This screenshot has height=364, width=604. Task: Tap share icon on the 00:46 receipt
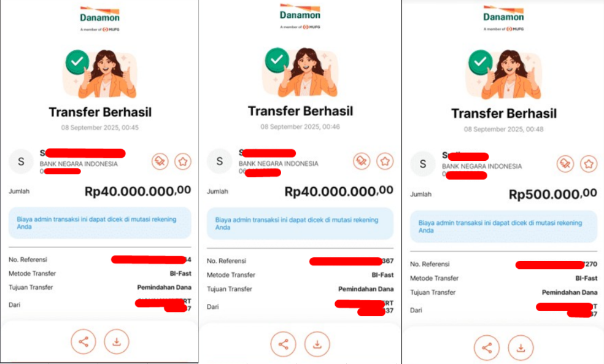pyautogui.click(x=283, y=344)
